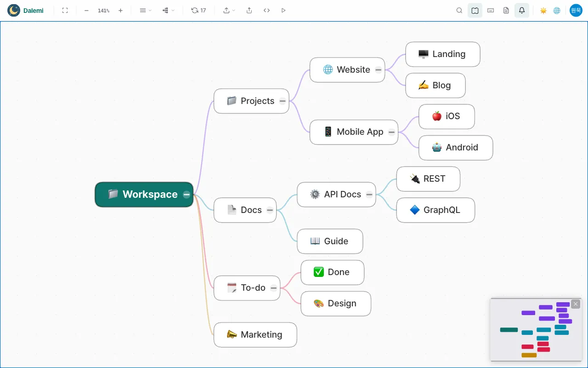The height and width of the screenshot is (368, 588).
Task: Open the language globe icon
Action: coord(557,10)
